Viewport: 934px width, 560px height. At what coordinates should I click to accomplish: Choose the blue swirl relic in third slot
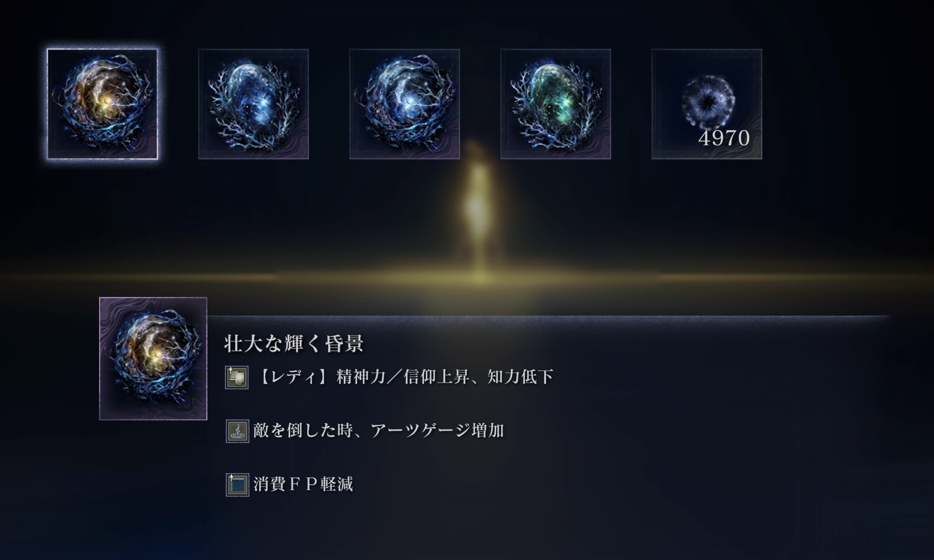click(x=405, y=104)
